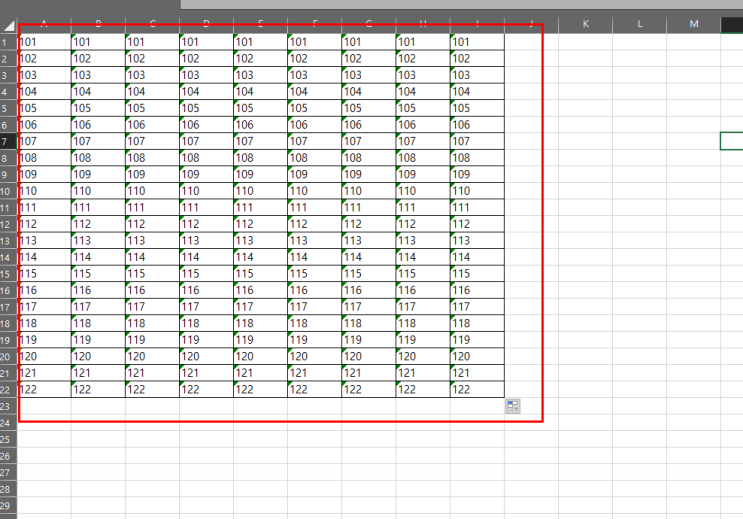Click the Select All corner triangle
The image size is (743, 519).
(9, 25)
